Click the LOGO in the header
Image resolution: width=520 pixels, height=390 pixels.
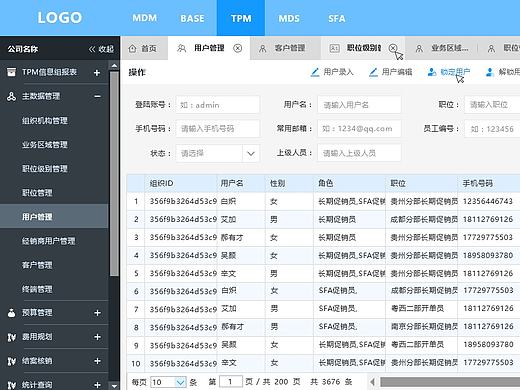tap(60, 18)
